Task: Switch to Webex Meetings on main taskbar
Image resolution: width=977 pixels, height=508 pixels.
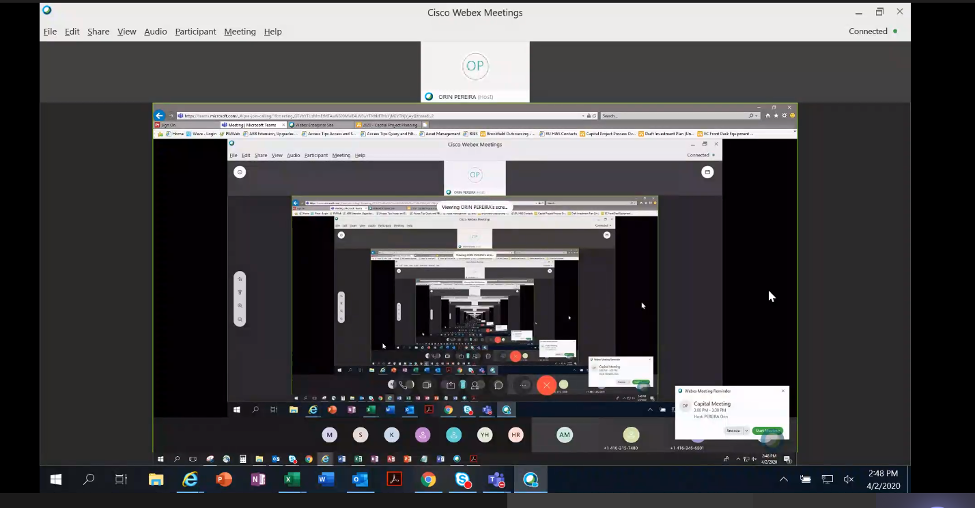Action: point(530,479)
